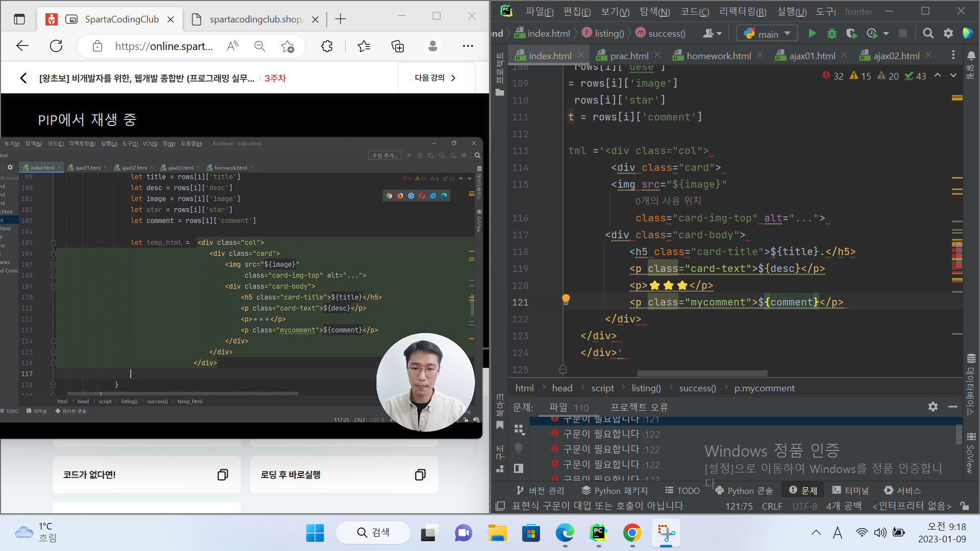This screenshot has height=551, width=980.
Task: Open the 버전 관리 tool window
Action: pyautogui.click(x=541, y=490)
